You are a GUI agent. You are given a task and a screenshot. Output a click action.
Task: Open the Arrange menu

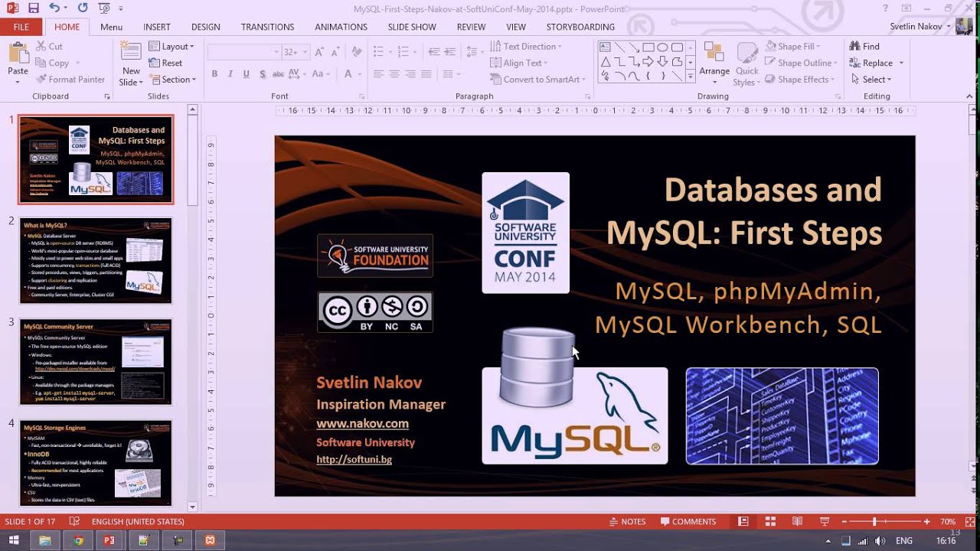pyautogui.click(x=714, y=64)
